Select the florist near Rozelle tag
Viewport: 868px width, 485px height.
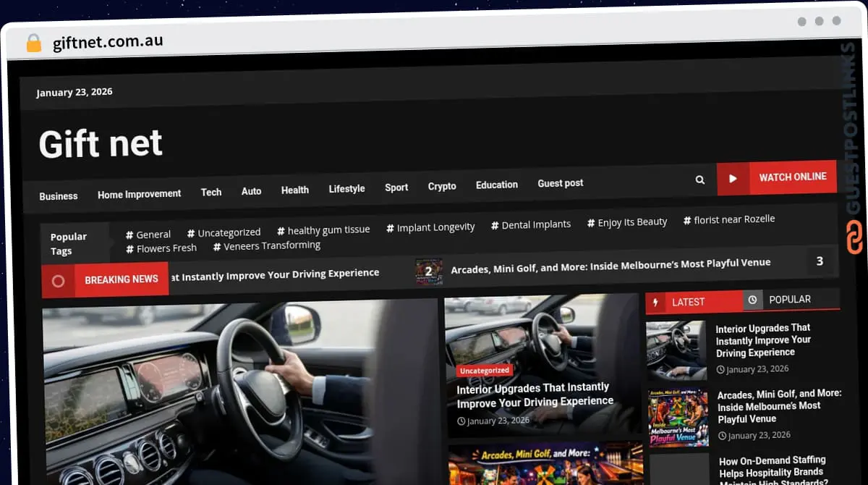(729, 219)
